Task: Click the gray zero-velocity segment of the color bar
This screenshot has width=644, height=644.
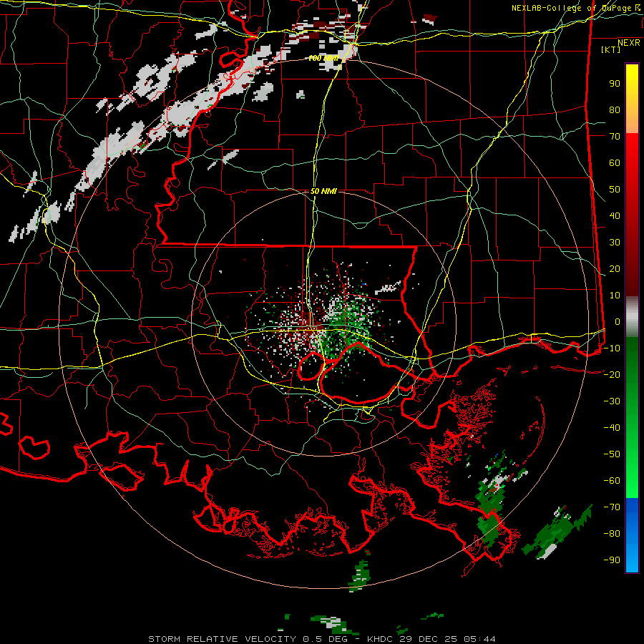Action: [632, 317]
